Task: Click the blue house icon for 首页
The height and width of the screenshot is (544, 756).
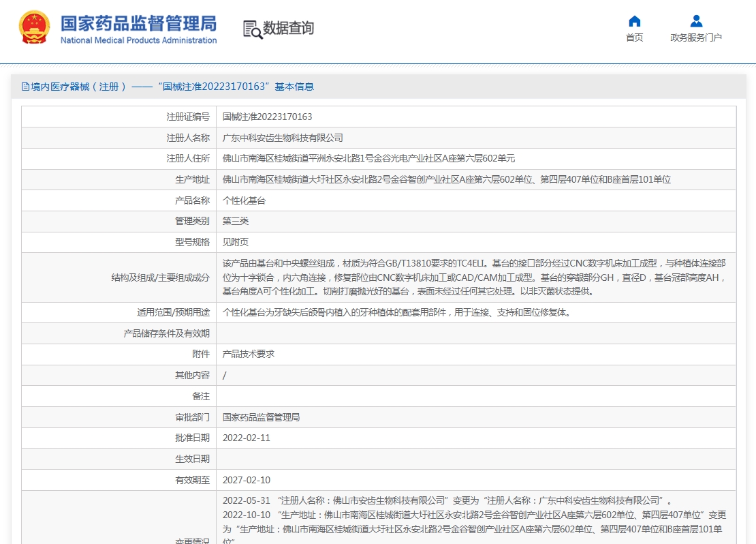Action: point(635,21)
